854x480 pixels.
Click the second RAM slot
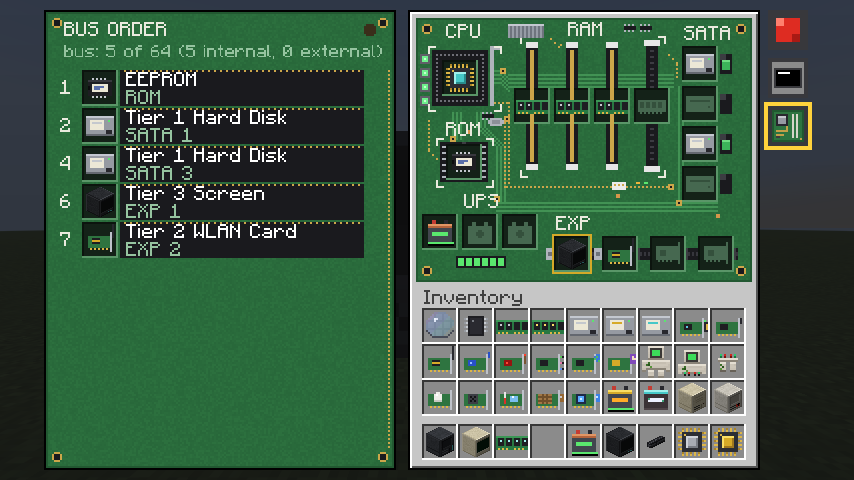point(572,106)
